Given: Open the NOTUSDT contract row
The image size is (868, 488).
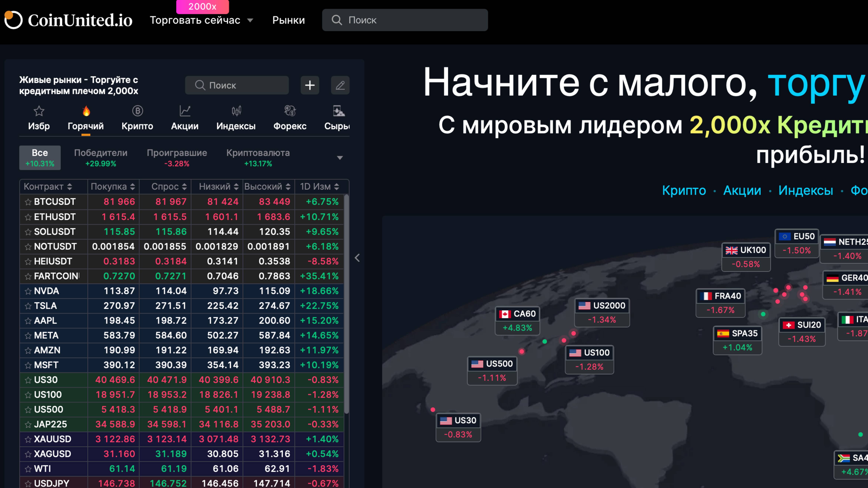Looking at the screenshot, I should (x=182, y=247).
